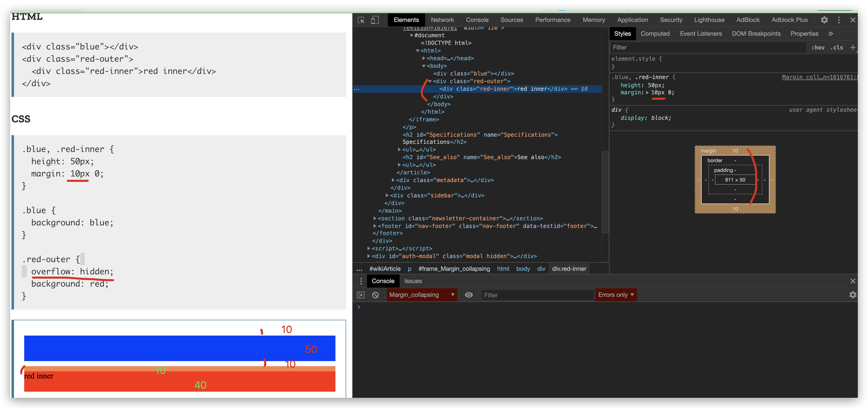Expand the newsletter-container section node
Screen dimensions: 868x408
pyautogui.click(x=374, y=218)
